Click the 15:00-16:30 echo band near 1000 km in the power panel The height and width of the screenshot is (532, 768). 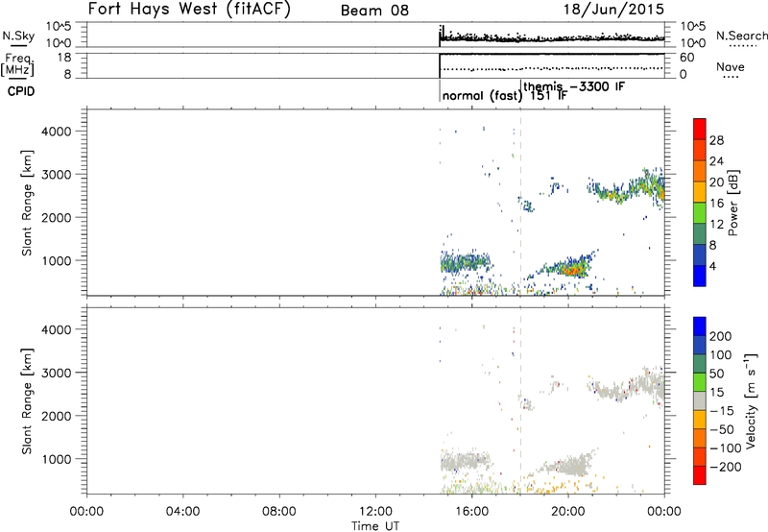[x=465, y=262]
